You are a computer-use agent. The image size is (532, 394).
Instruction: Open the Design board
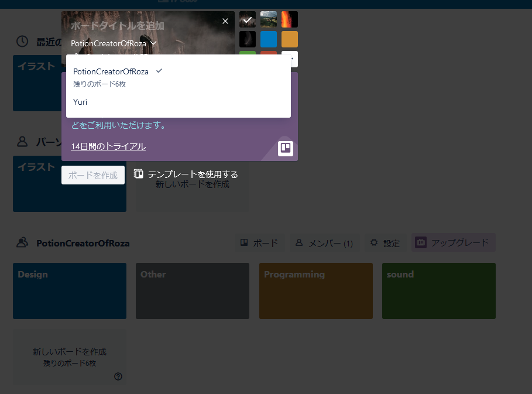pyautogui.click(x=70, y=291)
